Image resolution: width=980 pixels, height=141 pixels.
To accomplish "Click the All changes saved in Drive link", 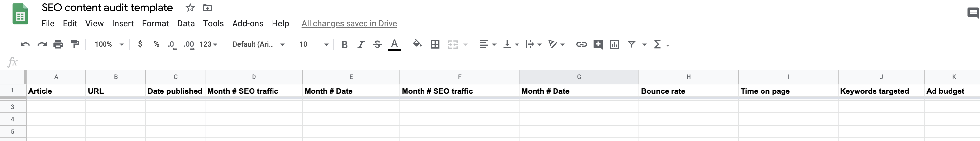I will (x=349, y=23).
